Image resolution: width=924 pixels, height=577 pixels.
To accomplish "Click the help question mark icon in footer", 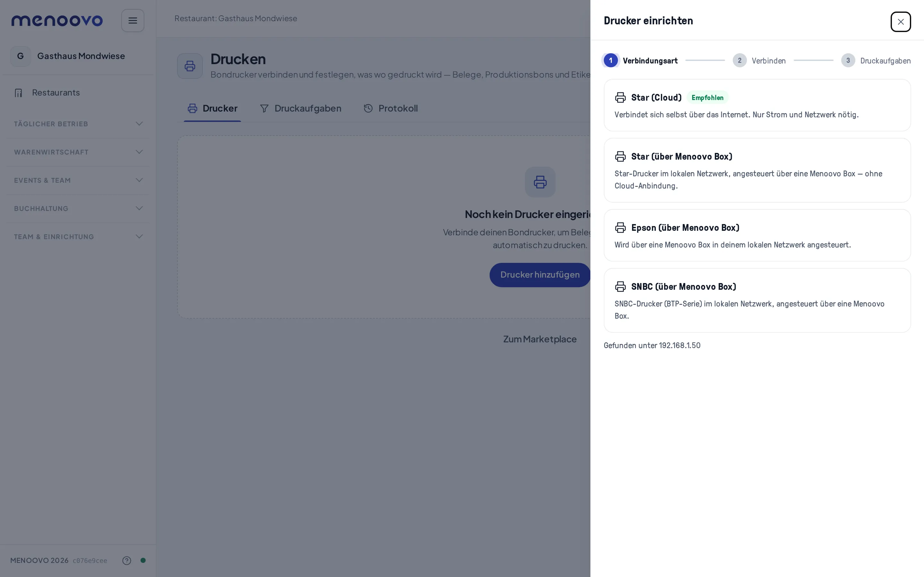I will [127, 560].
